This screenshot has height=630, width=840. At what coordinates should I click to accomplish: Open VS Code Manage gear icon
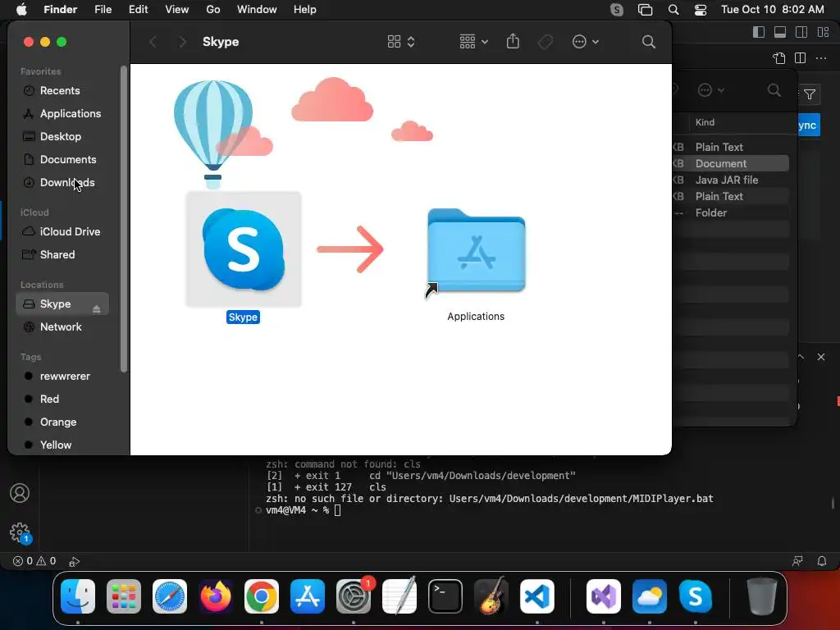click(20, 532)
